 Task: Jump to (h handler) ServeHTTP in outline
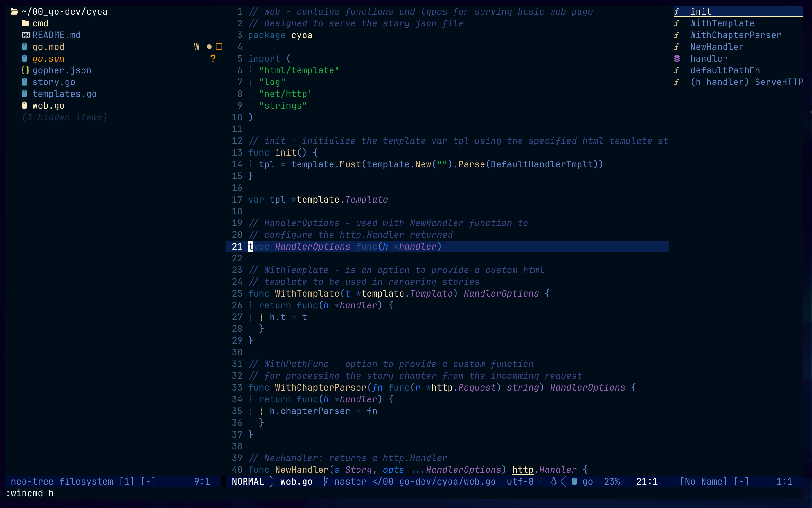tap(747, 82)
